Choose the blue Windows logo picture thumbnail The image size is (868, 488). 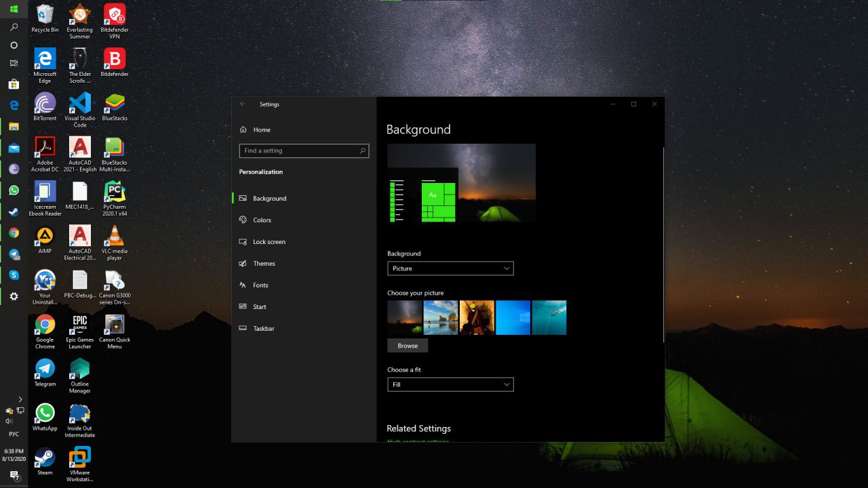click(513, 318)
